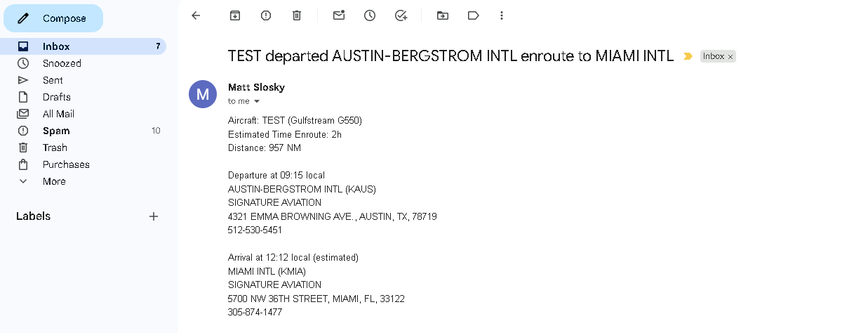The height and width of the screenshot is (333, 868).
Task: Archive this email
Action: point(235,15)
